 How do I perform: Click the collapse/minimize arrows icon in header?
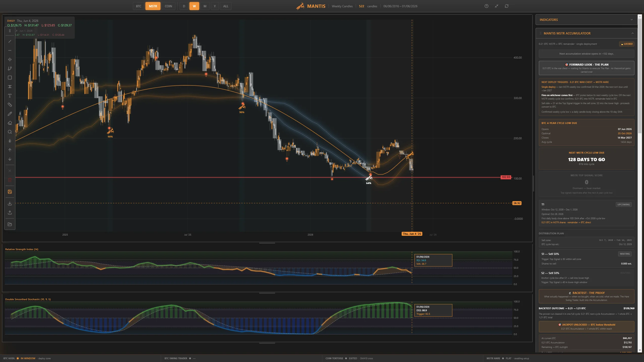coord(497,6)
